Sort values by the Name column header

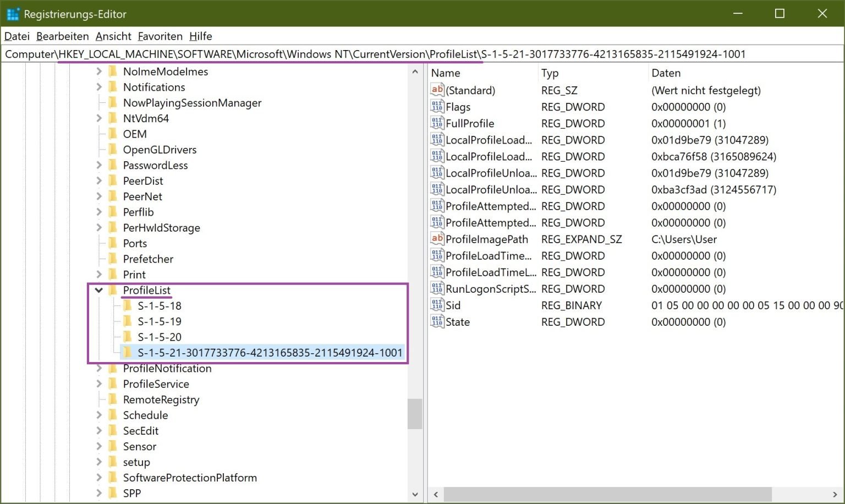coord(446,72)
